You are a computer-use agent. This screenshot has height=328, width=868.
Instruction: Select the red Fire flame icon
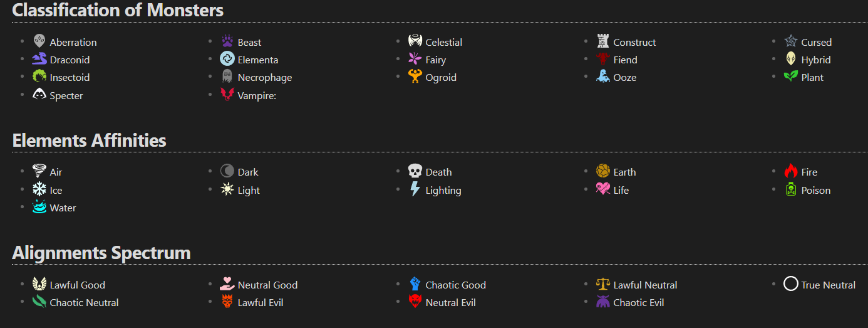(x=791, y=171)
